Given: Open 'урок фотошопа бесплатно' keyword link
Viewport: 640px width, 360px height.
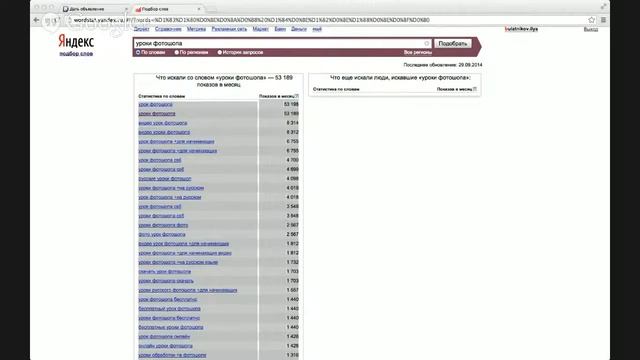Looking at the screenshot, I should click(168, 299).
